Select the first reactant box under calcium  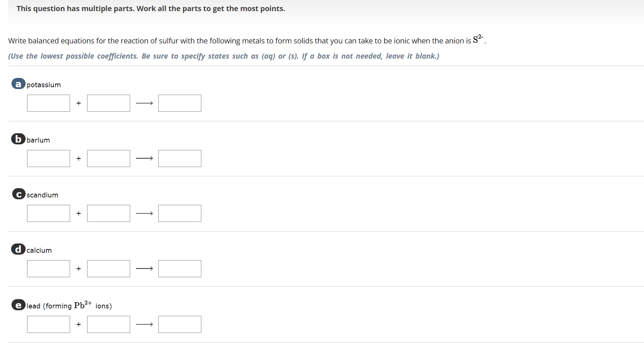pyautogui.click(x=48, y=268)
